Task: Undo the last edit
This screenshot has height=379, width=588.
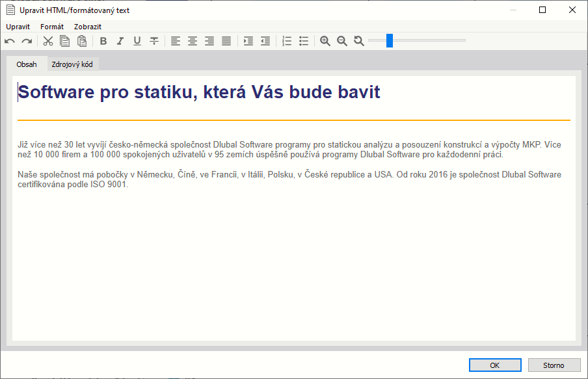Action: 9,40
